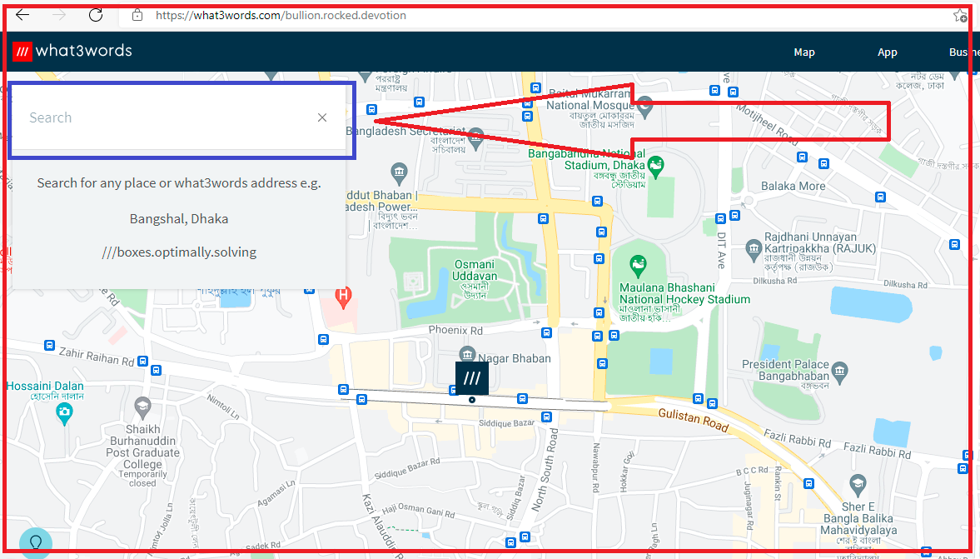Reload the page with refresh icon
This screenshot has width=980, height=559.
click(95, 15)
